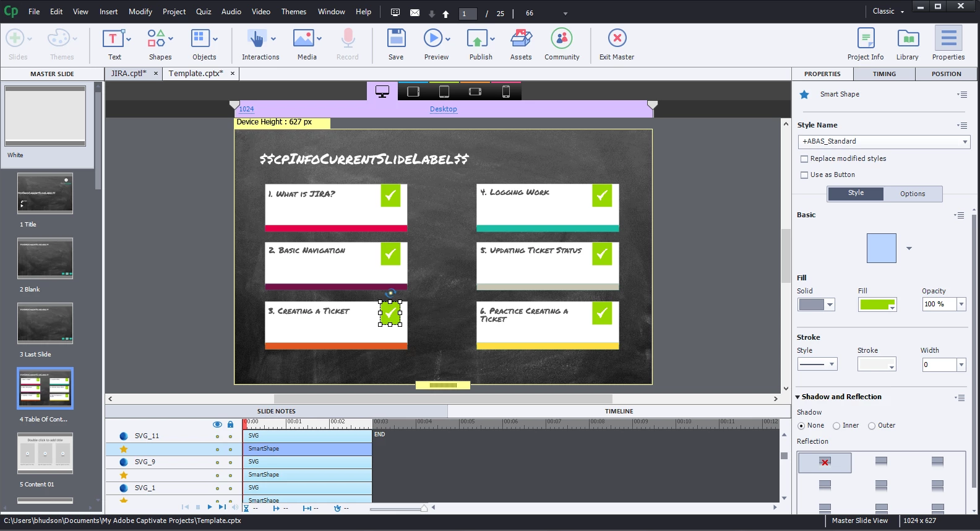This screenshot has width=980, height=531.
Task: Open the Modify menu
Action: [x=140, y=12]
